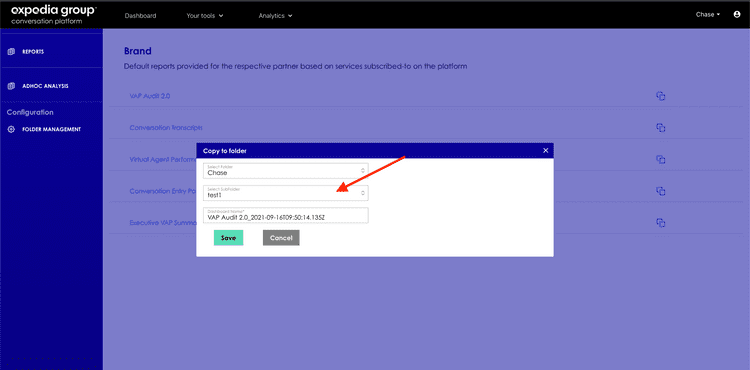Click copy icon for Conversation Transcripts row
Screen dimensions: 750x370
(x=661, y=128)
